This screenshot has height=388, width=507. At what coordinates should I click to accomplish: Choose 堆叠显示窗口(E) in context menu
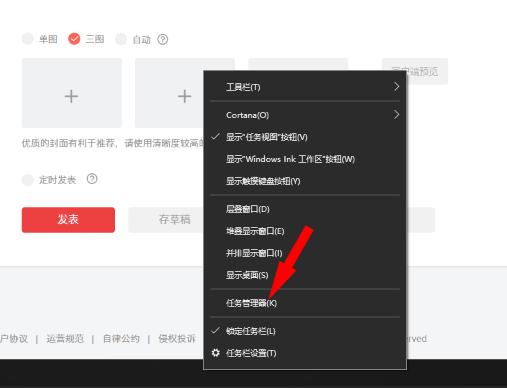tap(305, 231)
